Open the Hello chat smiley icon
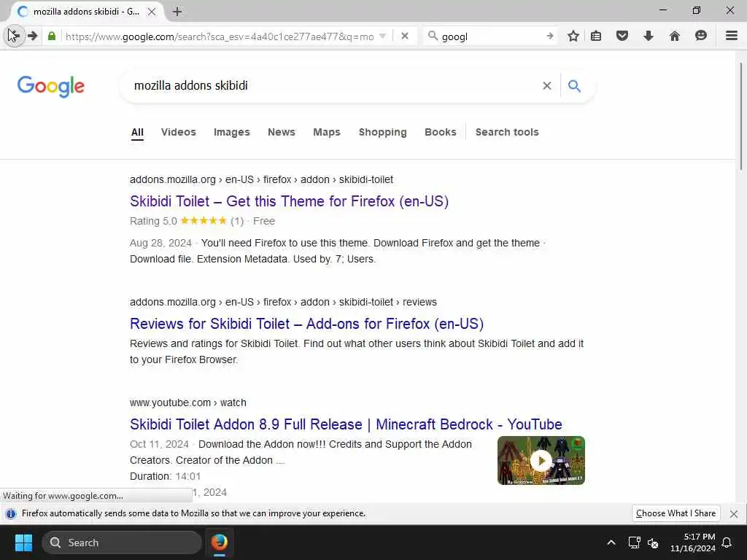This screenshot has height=560, width=747. point(700,36)
